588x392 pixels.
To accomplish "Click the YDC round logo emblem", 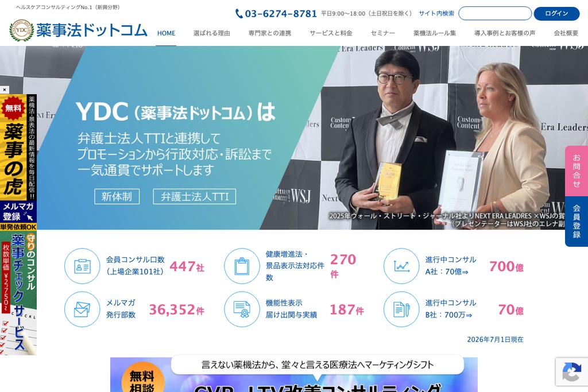I will 21,30.
